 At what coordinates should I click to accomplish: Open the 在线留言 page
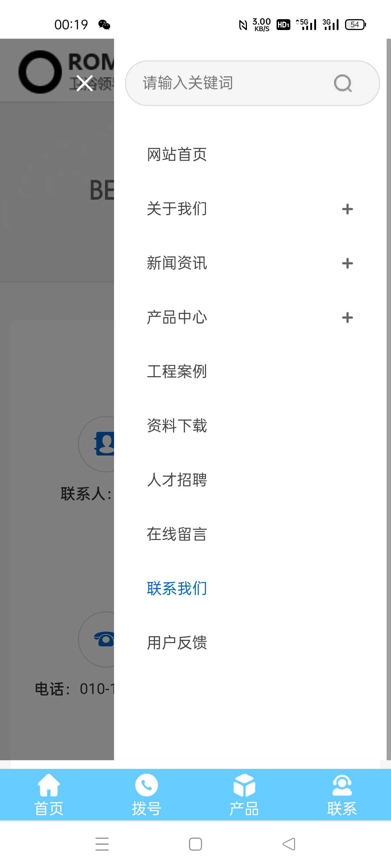(177, 535)
